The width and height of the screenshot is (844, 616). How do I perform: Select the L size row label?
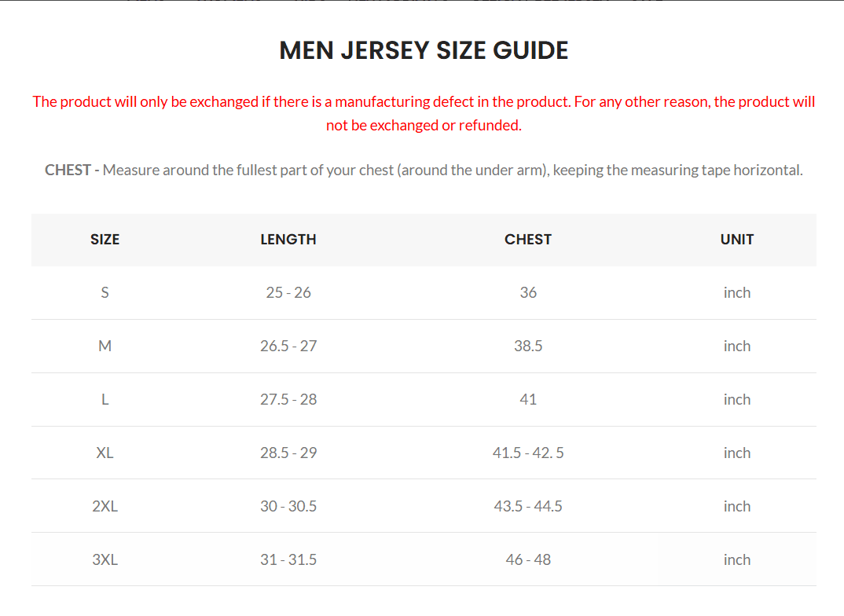pos(105,400)
